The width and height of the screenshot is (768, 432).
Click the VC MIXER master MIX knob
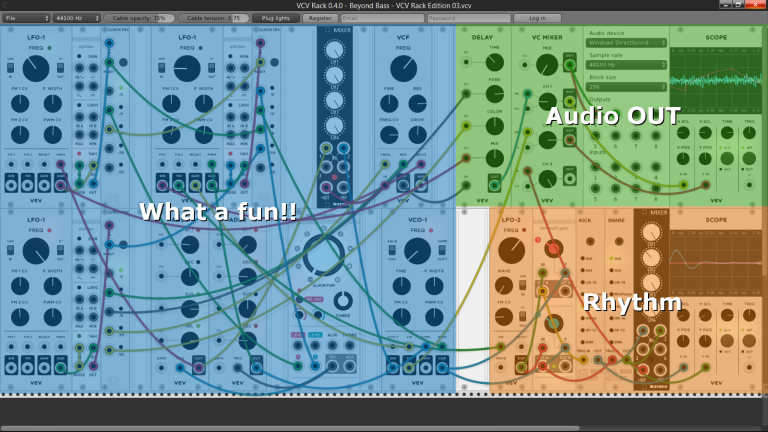pyautogui.click(x=547, y=65)
